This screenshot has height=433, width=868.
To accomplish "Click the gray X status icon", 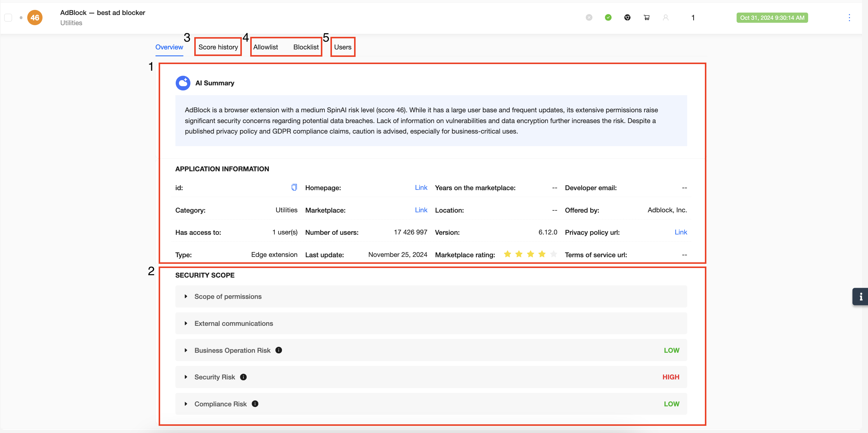I will click(589, 18).
